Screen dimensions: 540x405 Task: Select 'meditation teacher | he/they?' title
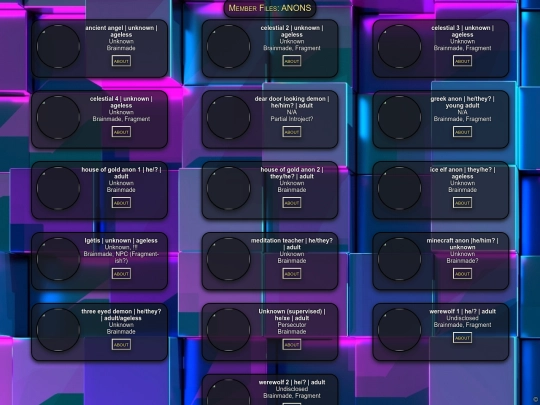click(x=292, y=244)
